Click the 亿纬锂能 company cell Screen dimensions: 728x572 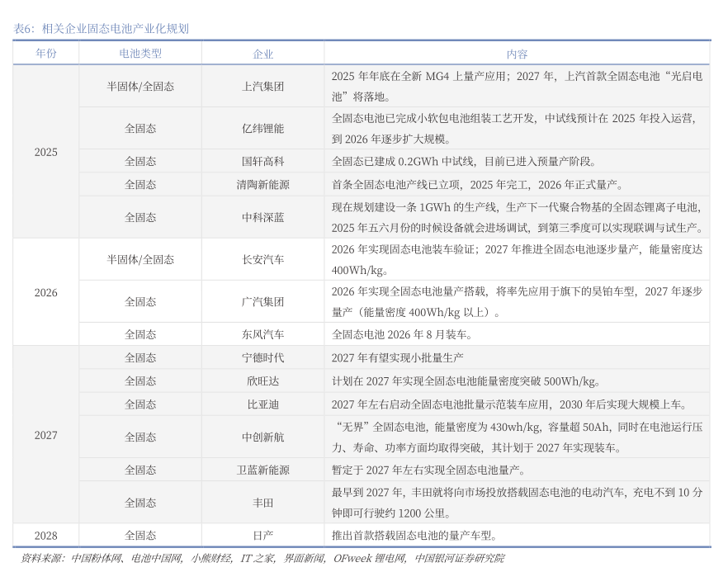coord(262,129)
